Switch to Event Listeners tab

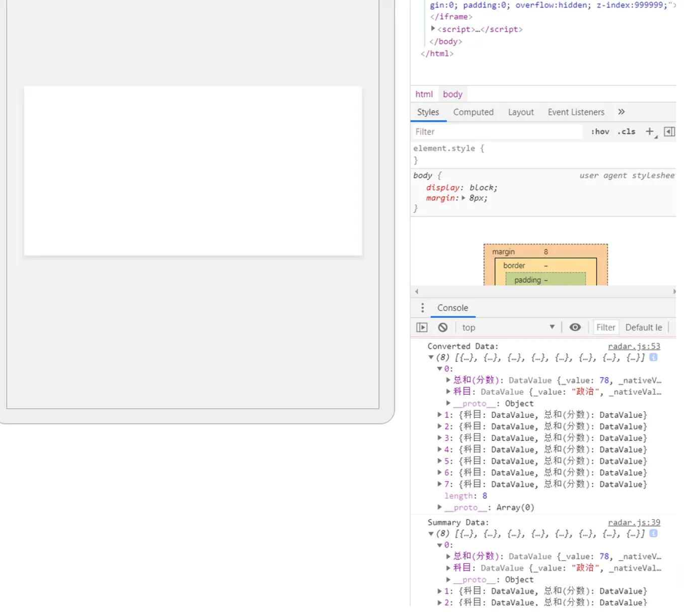coord(576,112)
